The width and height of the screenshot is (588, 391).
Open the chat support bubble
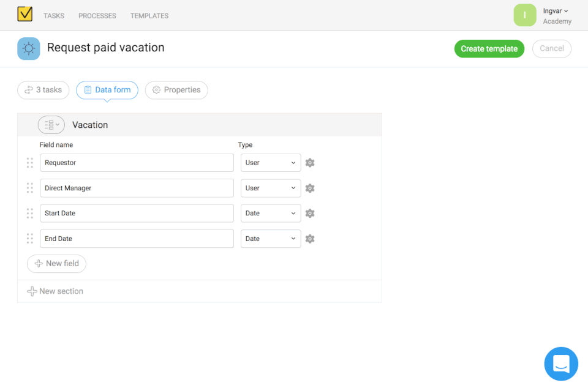point(561,364)
